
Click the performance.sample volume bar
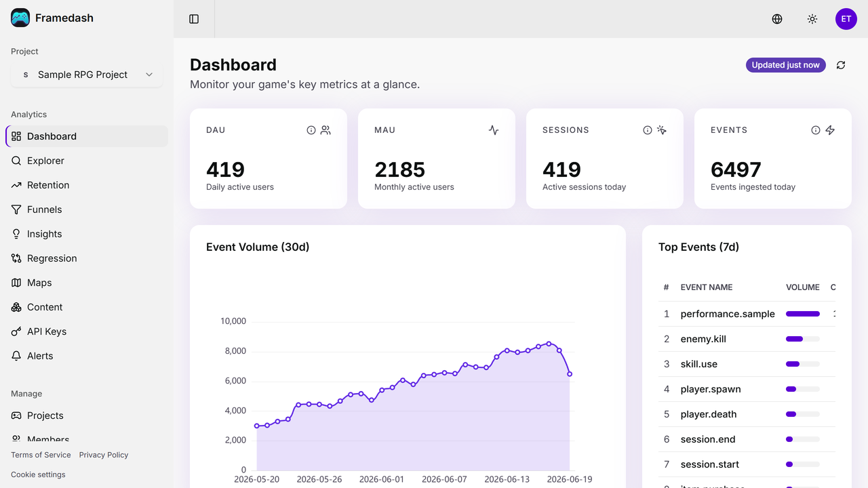803,314
